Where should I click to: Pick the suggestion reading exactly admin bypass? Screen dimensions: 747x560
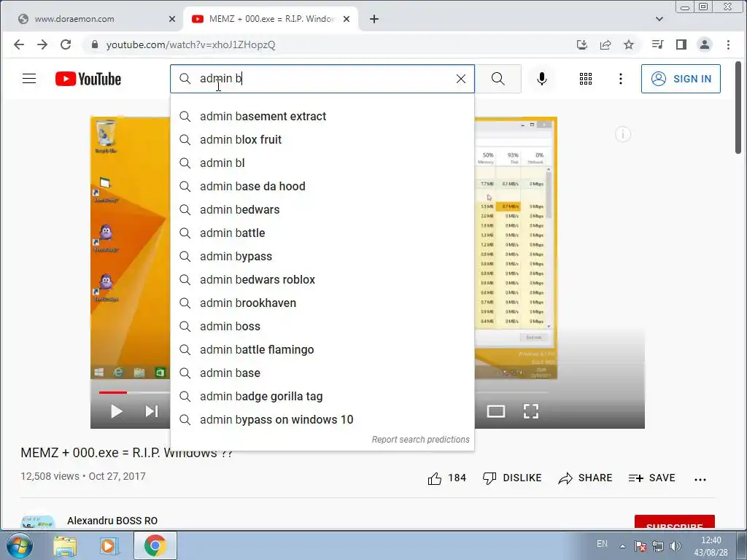tap(322, 256)
